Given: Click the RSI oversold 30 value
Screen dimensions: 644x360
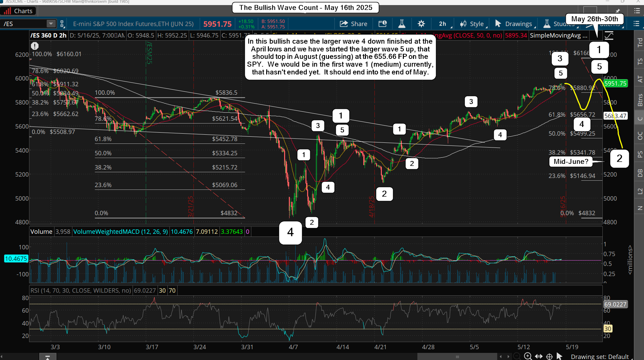Looking at the screenshot, I should [162, 290].
